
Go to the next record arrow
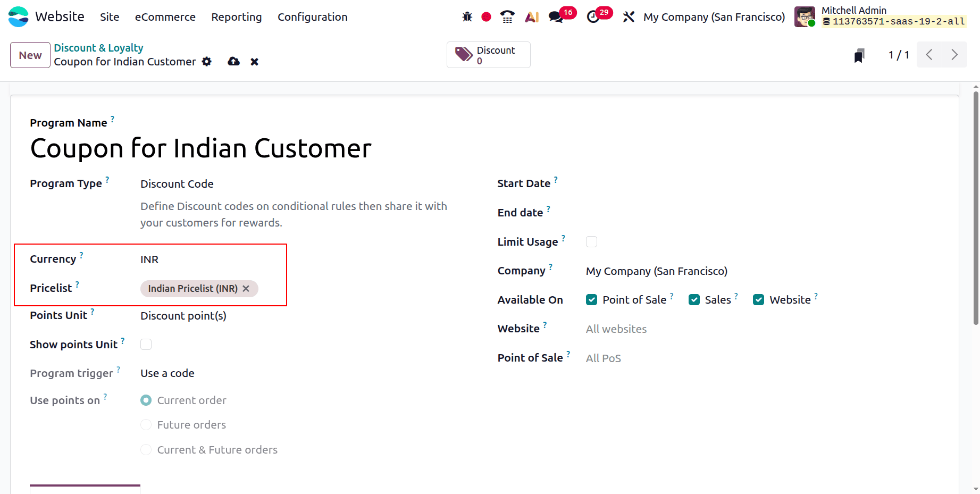point(954,55)
